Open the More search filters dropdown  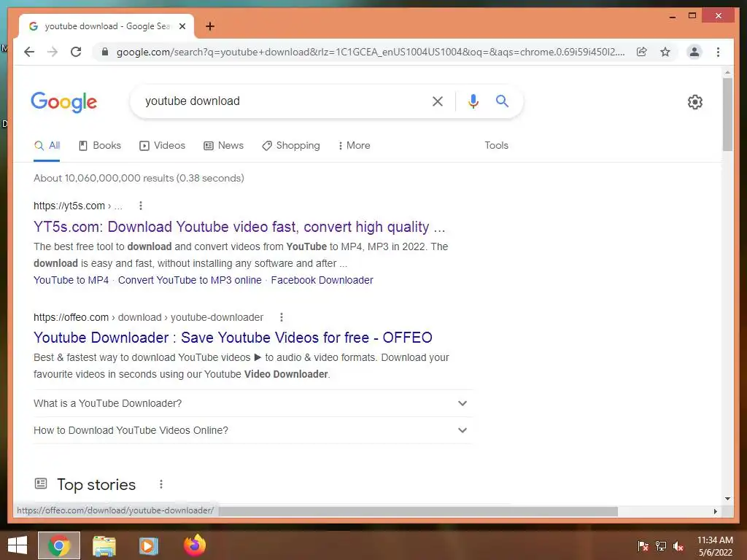pos(354,146)
